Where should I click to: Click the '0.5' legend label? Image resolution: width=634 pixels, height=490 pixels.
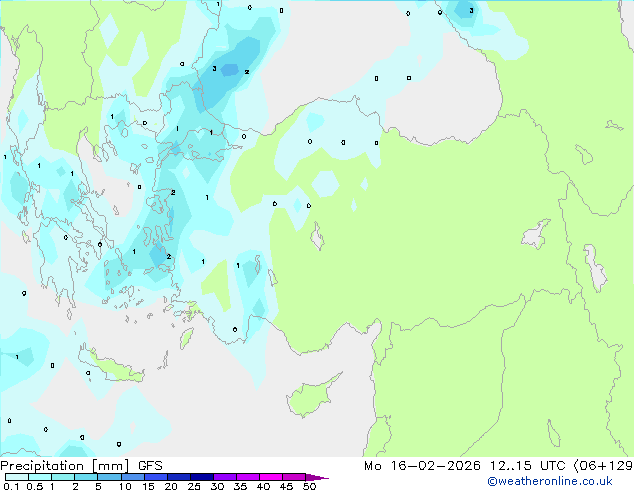34,486
